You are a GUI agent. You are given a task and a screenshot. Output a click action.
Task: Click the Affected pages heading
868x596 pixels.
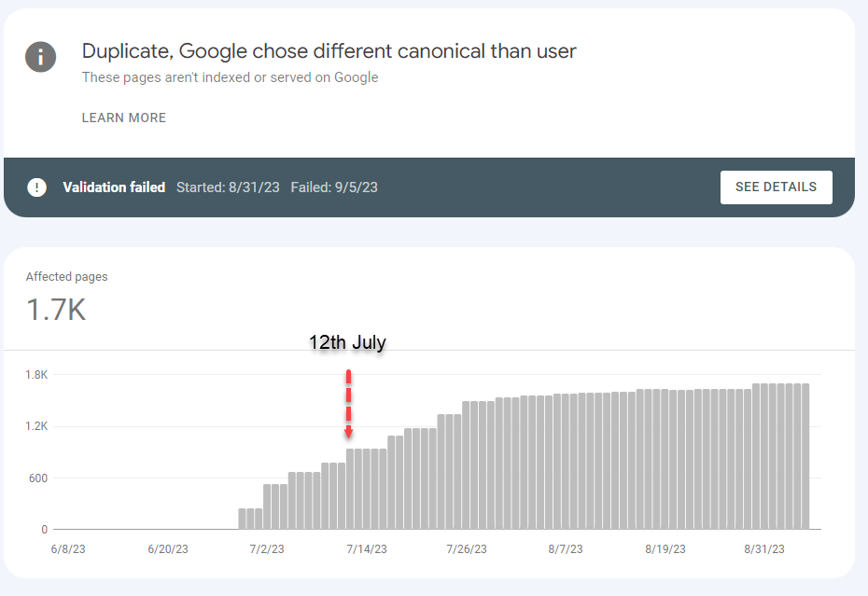click(x=66, y=277)
